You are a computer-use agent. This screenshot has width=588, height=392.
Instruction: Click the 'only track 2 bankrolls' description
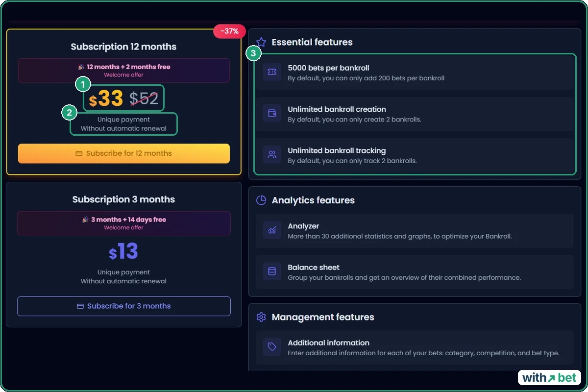click(x=352, y=161)
